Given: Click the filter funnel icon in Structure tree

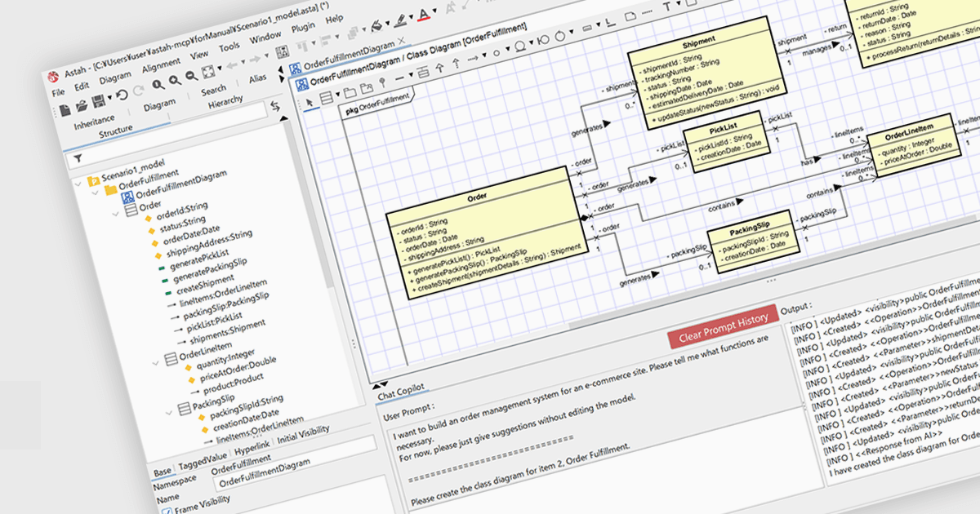Looking at the screenshot, I should tap(78, 158).
